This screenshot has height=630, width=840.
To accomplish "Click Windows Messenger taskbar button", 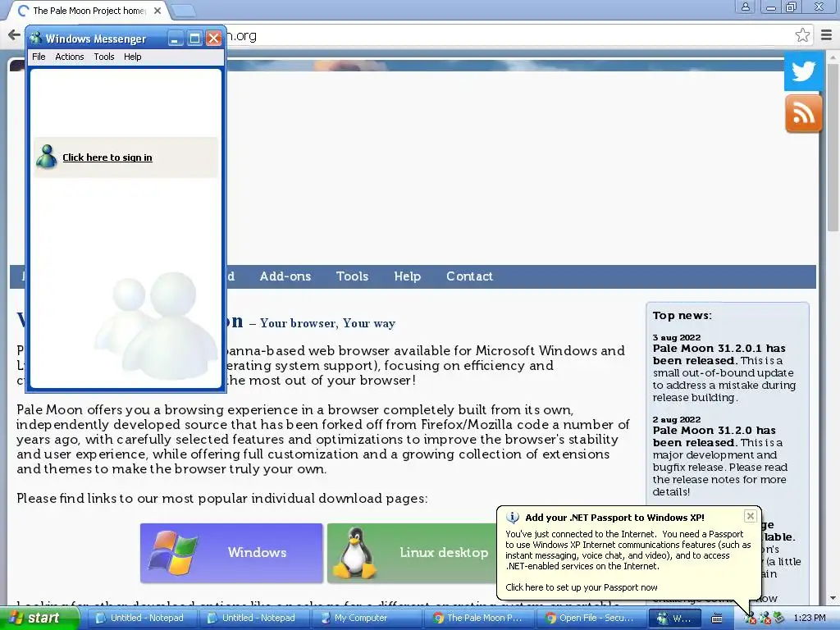I will [676, 619].
